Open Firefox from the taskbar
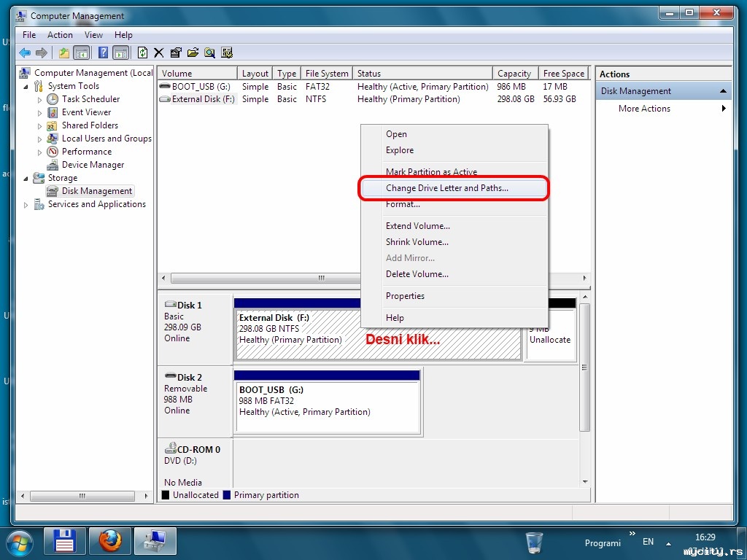Image resolution: width=747 pixels, height=560 pixels. (110, 542)
